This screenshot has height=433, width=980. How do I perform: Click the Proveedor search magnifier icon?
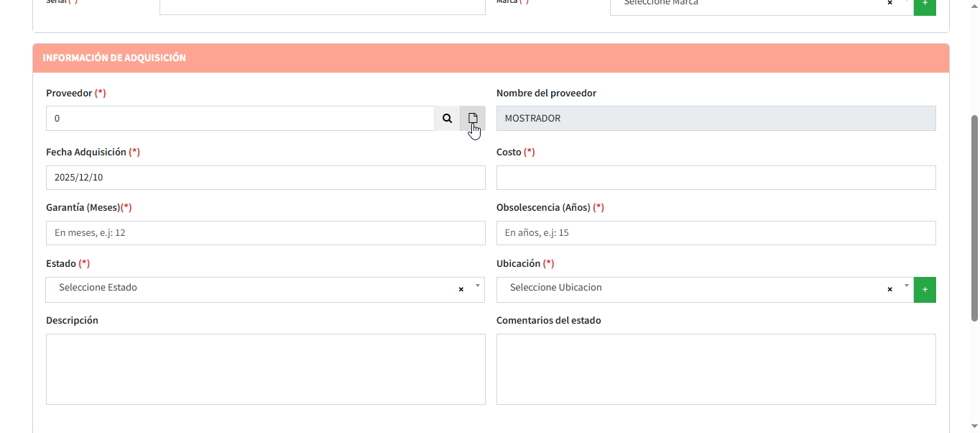tap(447, 119)
